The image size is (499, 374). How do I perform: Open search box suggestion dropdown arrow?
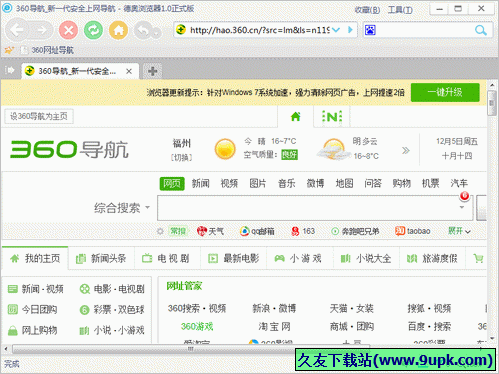462,207
